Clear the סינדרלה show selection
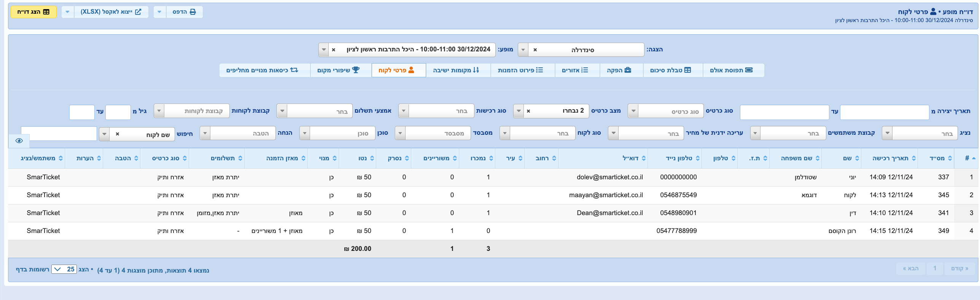 pyautogui.click(x=535, y=50)
